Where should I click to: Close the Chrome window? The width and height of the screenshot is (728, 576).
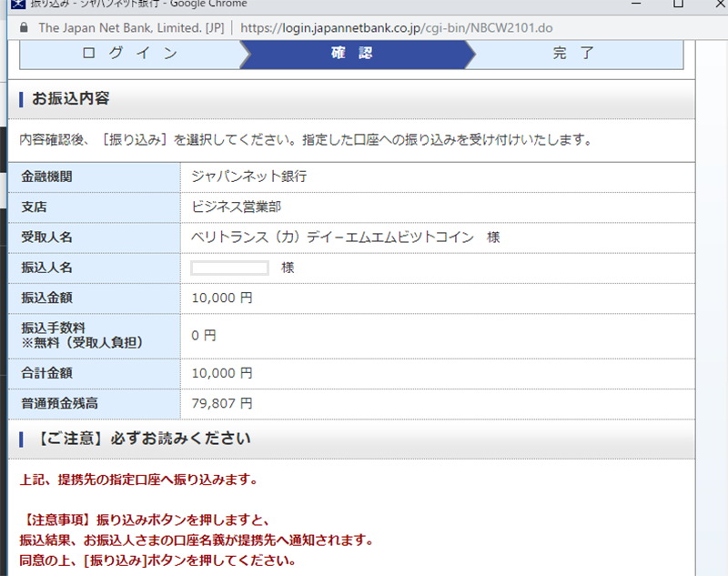(x=720, y=4)
